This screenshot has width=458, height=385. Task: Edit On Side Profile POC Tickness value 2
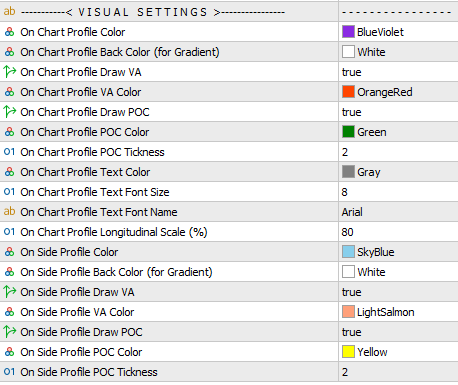pos(398,372)
